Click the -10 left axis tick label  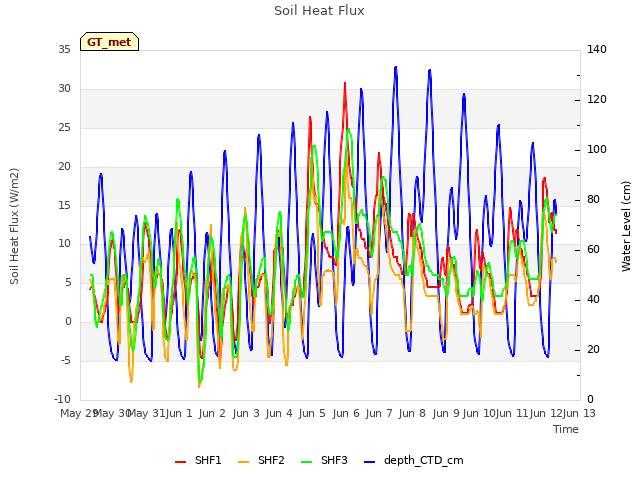(x=62, y=400)
